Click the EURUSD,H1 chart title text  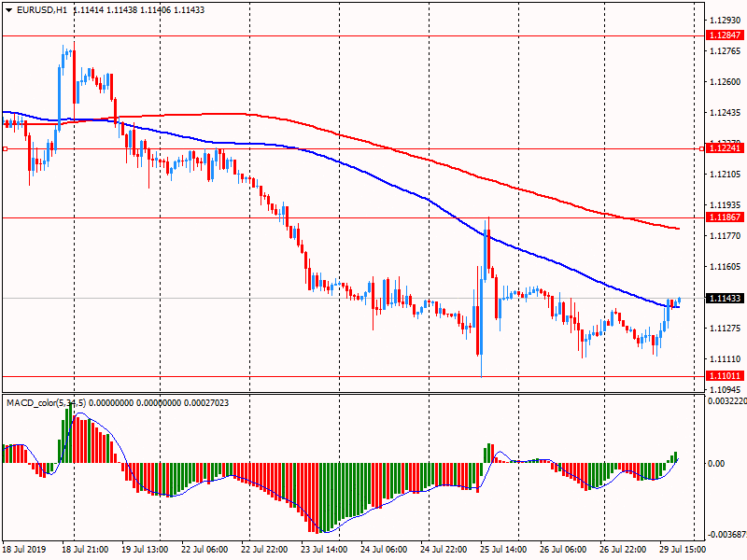click(42, 10)
